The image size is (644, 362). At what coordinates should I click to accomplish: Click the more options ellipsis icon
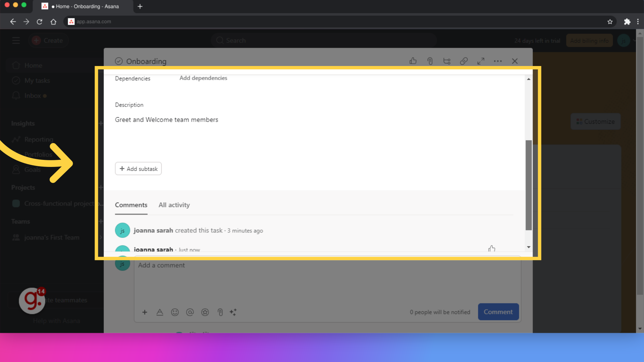[498, 61]
